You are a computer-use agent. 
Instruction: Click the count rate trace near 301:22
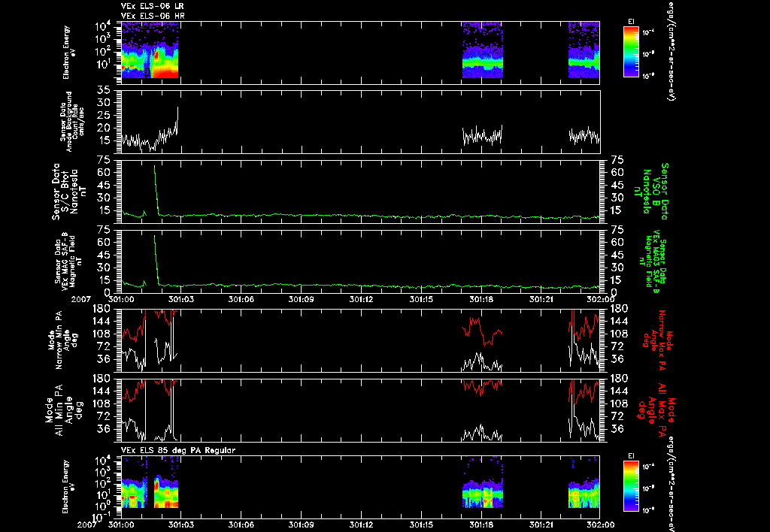(584, 135)
